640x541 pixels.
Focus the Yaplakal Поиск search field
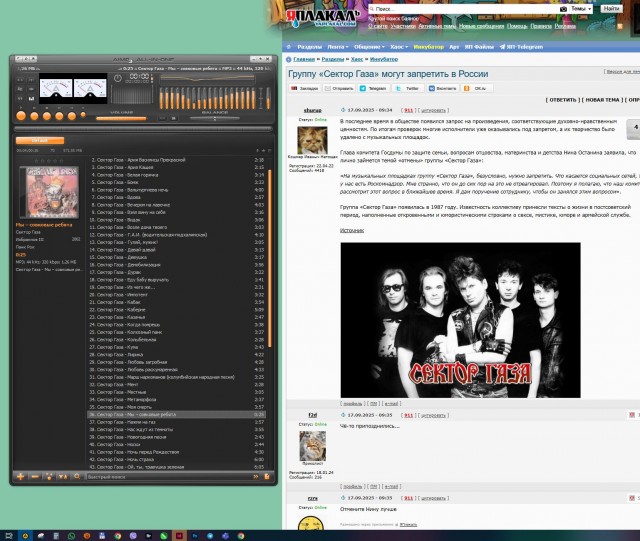[465, 9]
